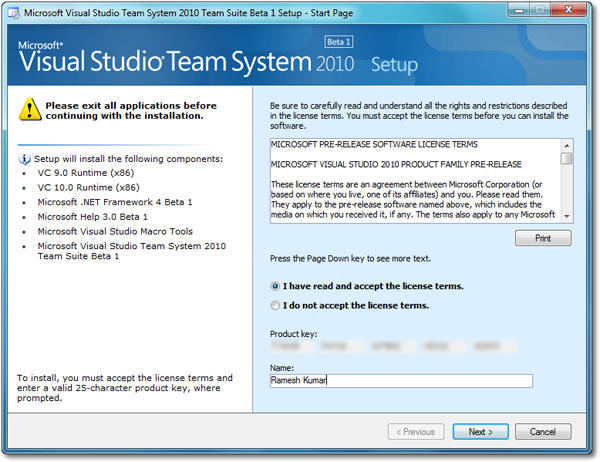
Task: Select 'I have read and accept' option
Action: tap(275, 286)
